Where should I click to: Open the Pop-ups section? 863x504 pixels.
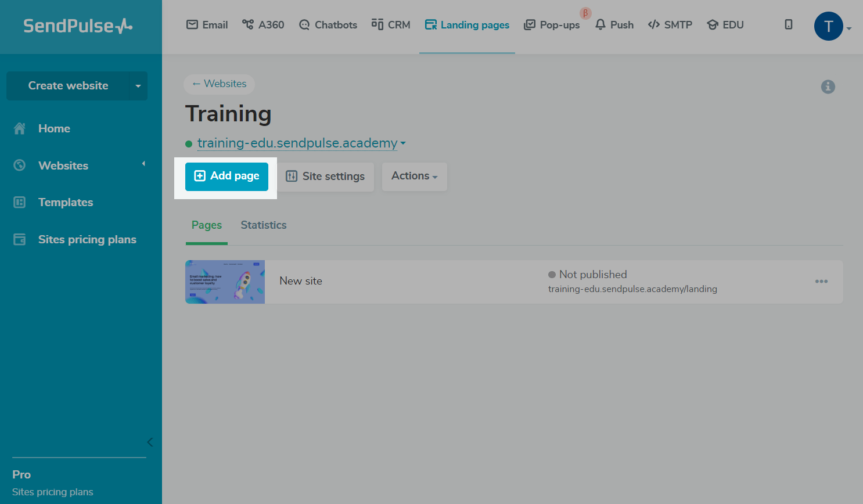coord(552,25)
